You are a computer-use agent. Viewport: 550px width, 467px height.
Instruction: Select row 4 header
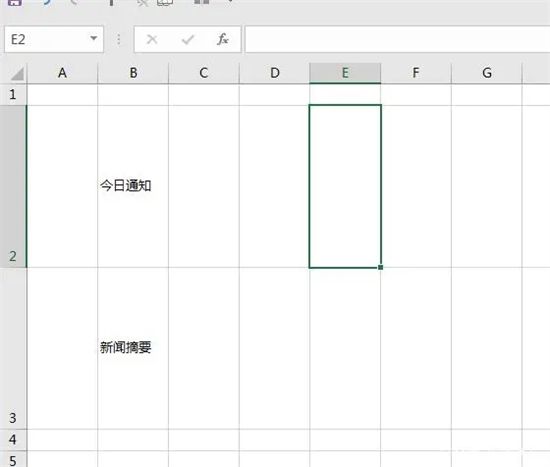[13, 440]
